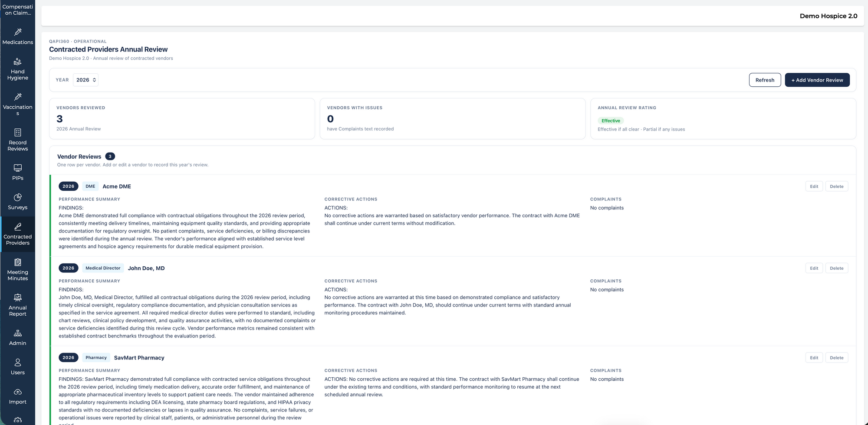
Task: Click No complaints text for SavMart Pharmacy
Action: (607, 379)
